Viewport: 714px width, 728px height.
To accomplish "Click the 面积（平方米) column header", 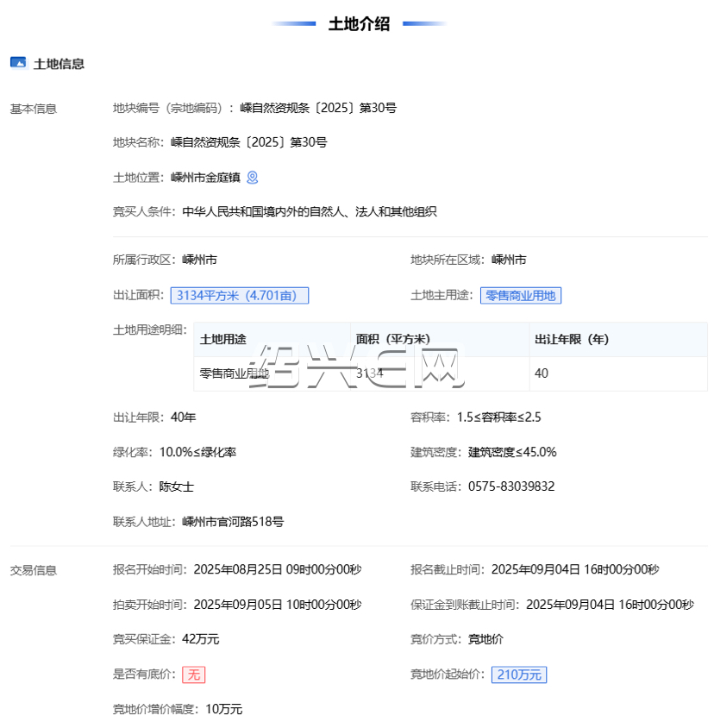I will click(x=393, y=339).
